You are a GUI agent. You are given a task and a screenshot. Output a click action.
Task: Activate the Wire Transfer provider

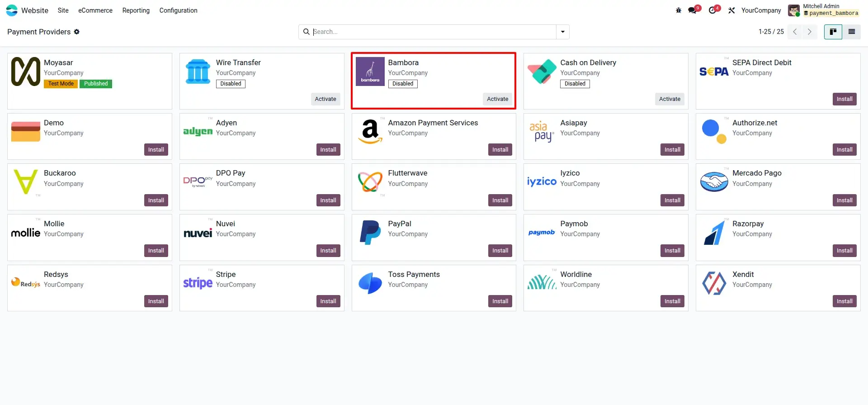[x=325, y=99]
